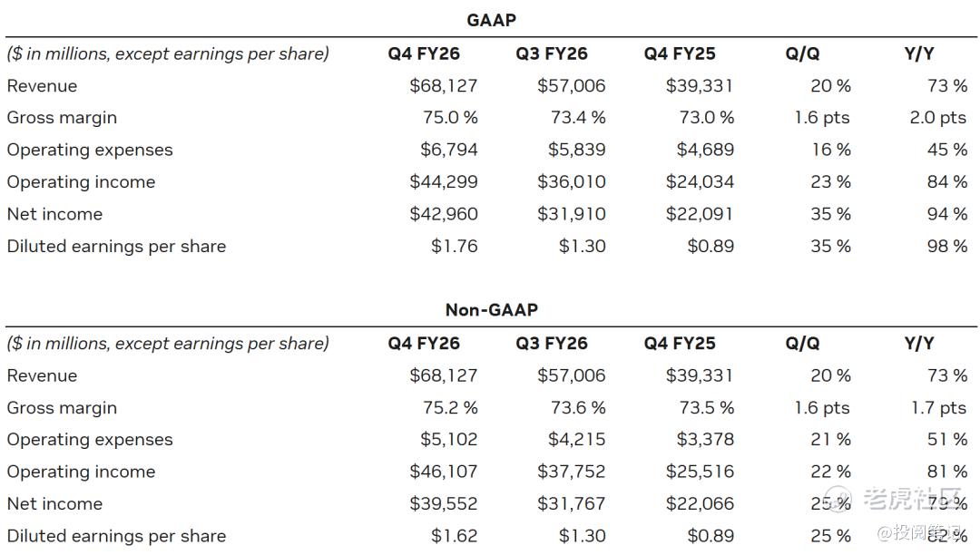Click GAAP net income $42,960 value
Screen dimensions: 980x555
point(444,214)
